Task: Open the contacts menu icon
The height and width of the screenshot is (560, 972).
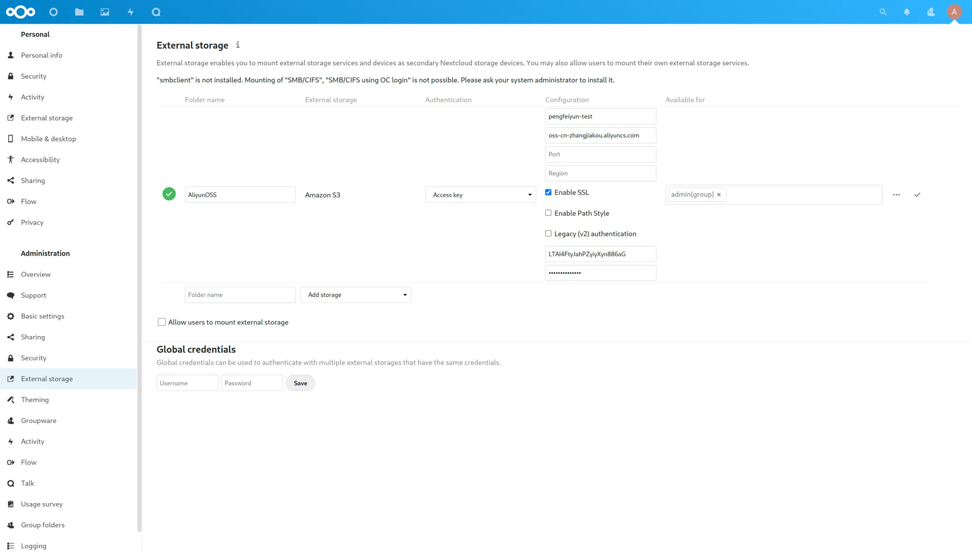Action: click(930, 12)
